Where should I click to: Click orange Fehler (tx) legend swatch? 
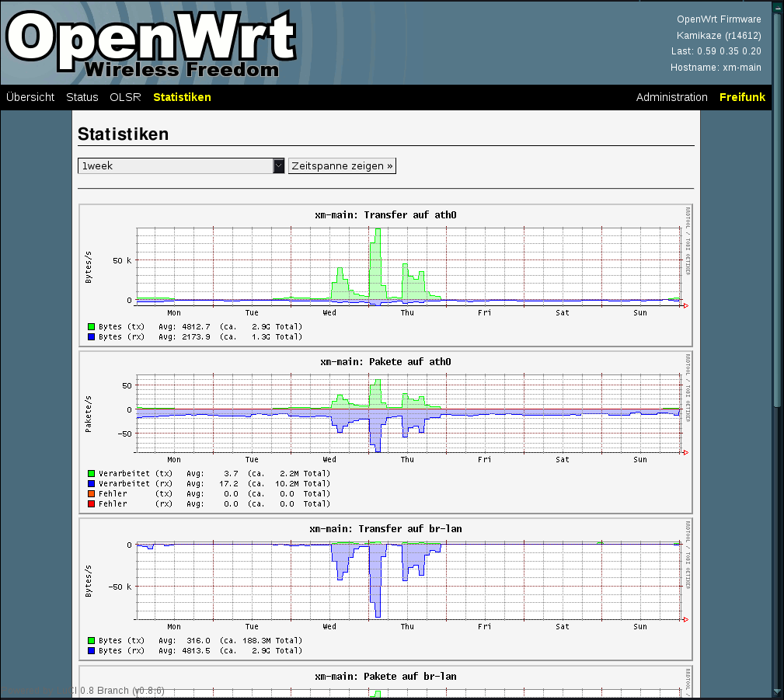tap(92, 494)
